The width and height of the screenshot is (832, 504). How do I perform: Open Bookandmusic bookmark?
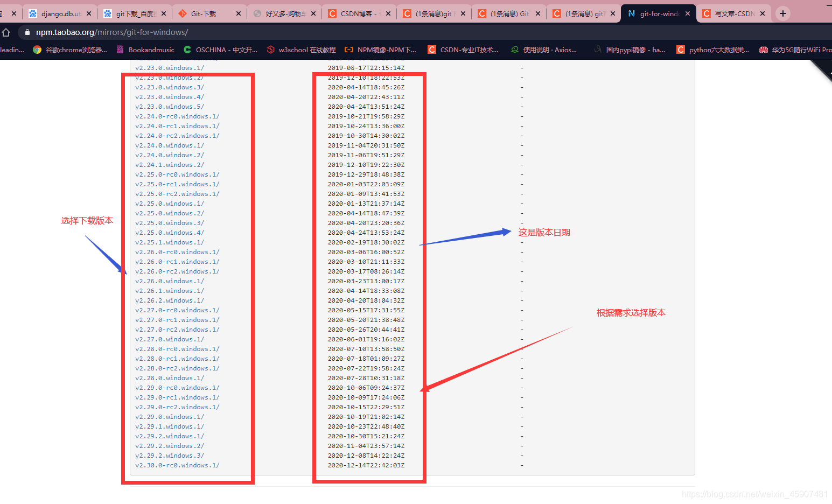tap(145, 50)
